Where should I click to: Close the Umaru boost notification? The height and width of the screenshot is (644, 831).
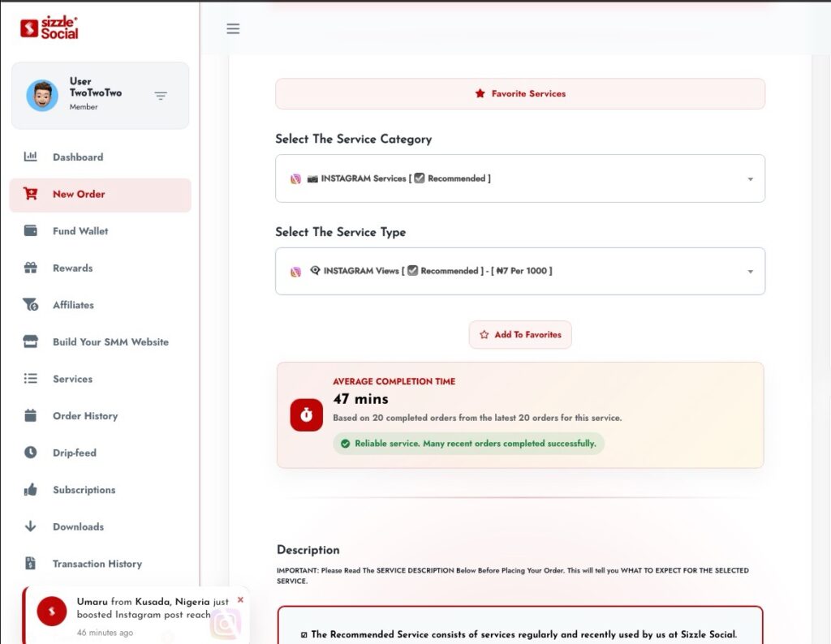coord(240,599)
